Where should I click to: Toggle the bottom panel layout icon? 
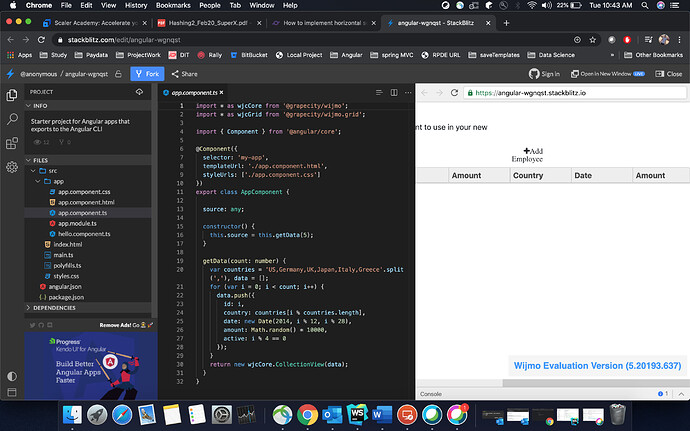pyautogui.click(x=12, y=392)
